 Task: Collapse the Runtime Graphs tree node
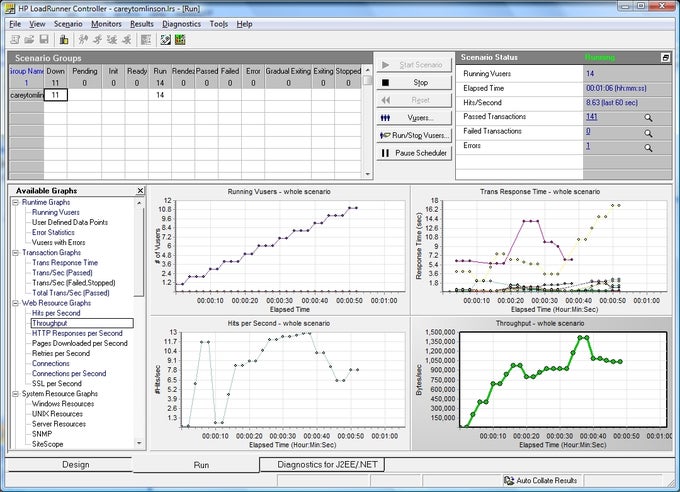(x=15, y=202)
